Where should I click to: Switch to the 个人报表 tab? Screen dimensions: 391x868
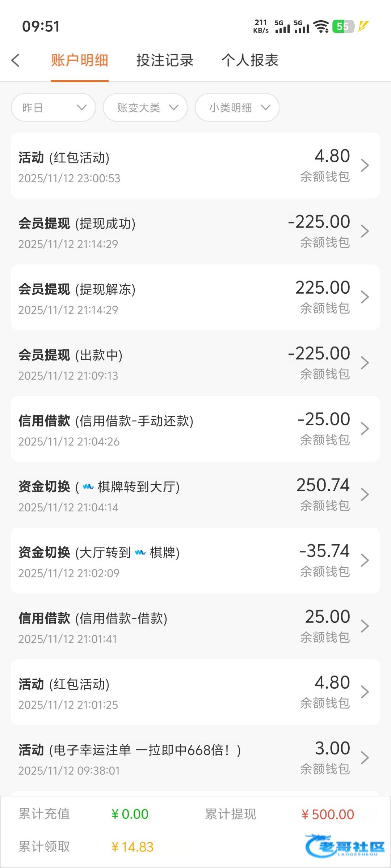click(x=250, y=60)
